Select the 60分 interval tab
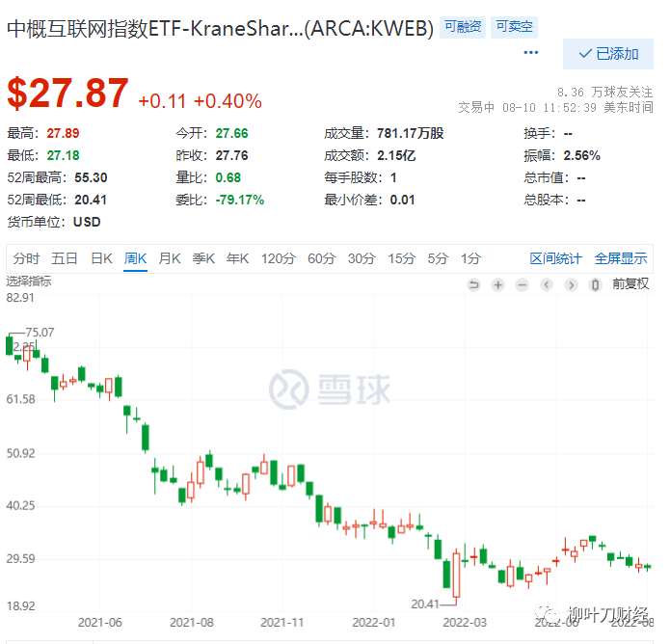Image resolution: width=670 pixels, height=644 pixels. coord(321,258)
